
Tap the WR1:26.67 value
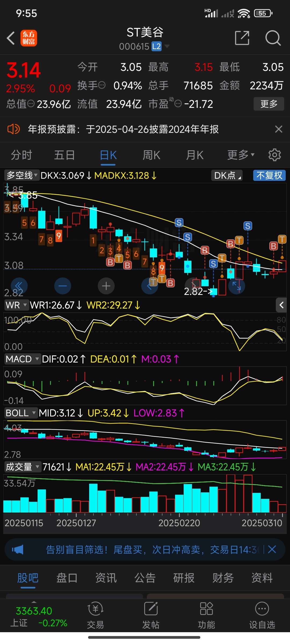(x=56, y=305)
